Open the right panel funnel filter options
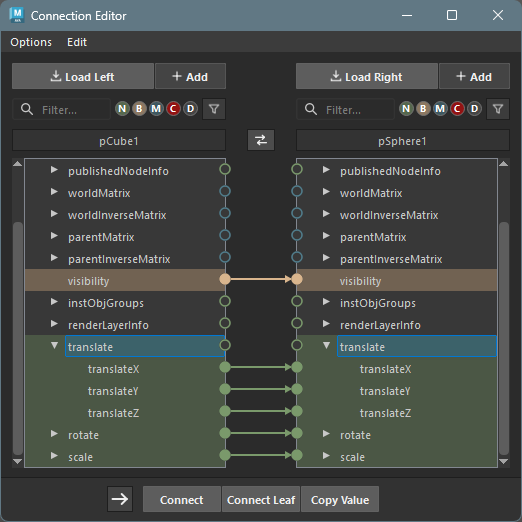This screenshot has width=522, height=522. (498, 109)
